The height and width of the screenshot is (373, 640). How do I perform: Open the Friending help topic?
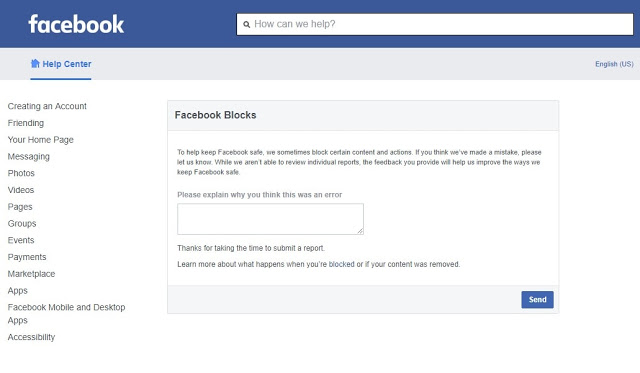pos(26,123)
